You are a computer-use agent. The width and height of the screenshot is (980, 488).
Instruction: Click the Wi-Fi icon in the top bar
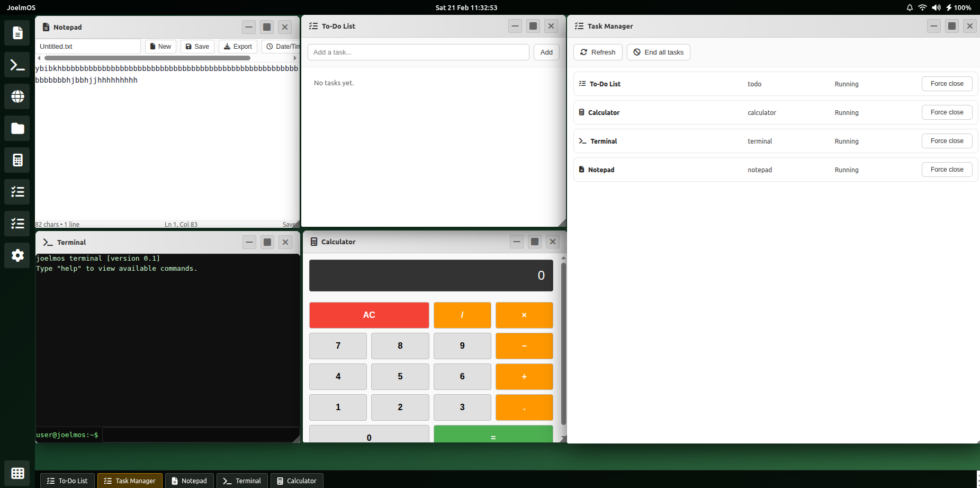(x=922, y=7)
